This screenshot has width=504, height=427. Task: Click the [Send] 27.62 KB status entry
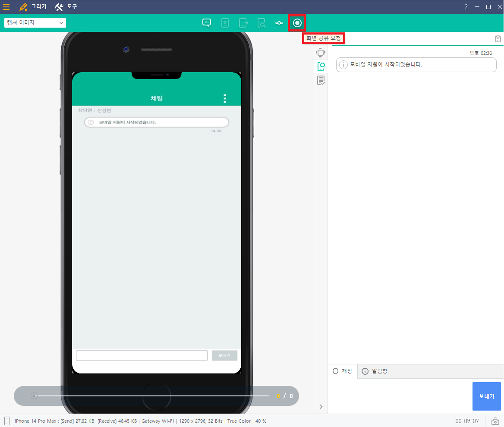(x=78, y=421)
